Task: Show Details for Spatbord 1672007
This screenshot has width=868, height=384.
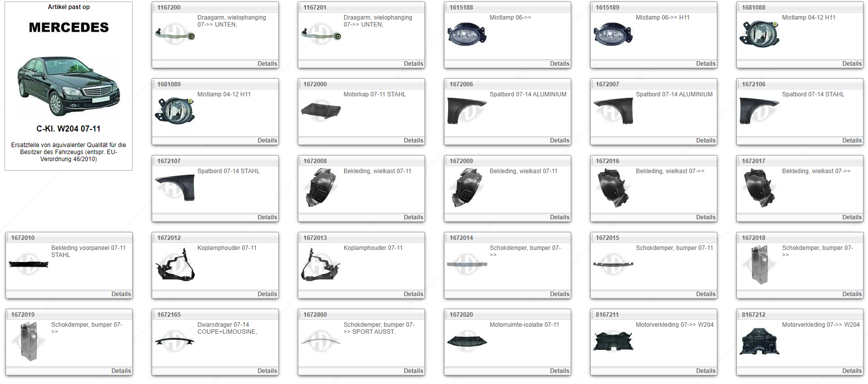Action: [x=706, y=141]
